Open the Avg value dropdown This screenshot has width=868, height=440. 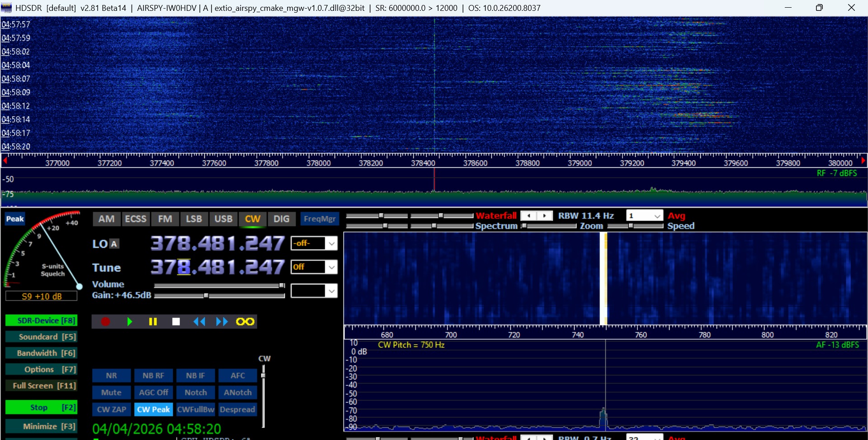(x=657, y=216)
